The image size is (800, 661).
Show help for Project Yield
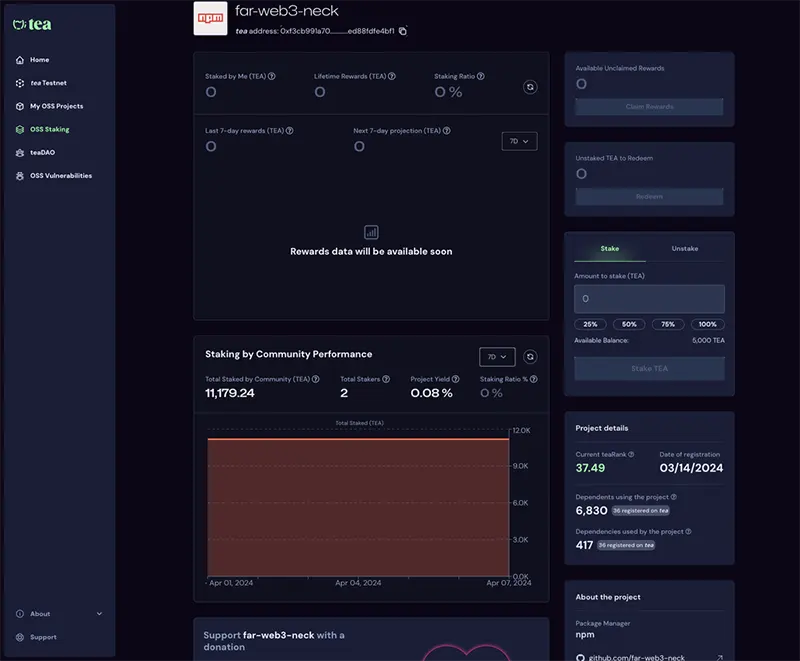pyautogui.click(x=456, y=379)
